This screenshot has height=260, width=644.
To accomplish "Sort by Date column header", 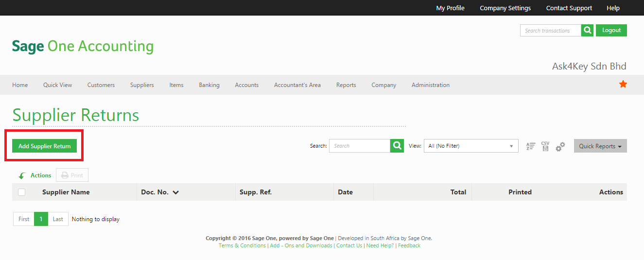I will point(345,192).
